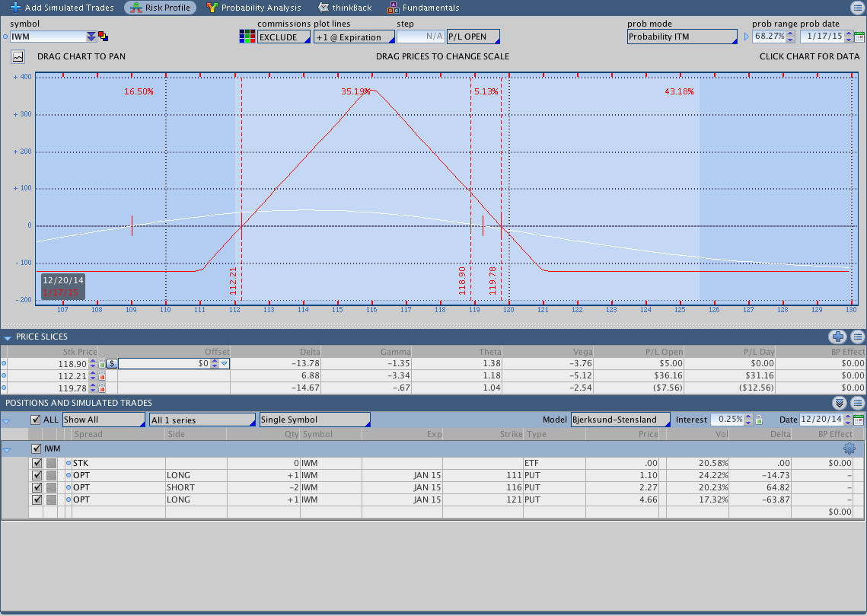Click the $0 offset input field
Image resolution: width=867 pixels, height=616 pixels.
coord(164,363)
